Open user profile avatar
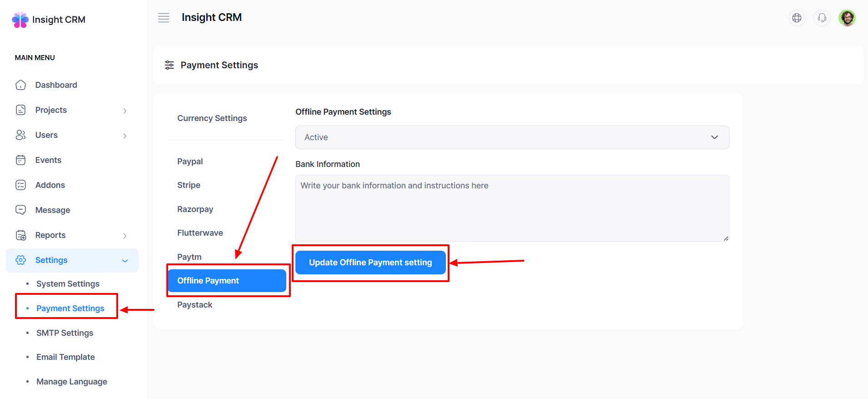The image size is (868, 399). point(847,18)
